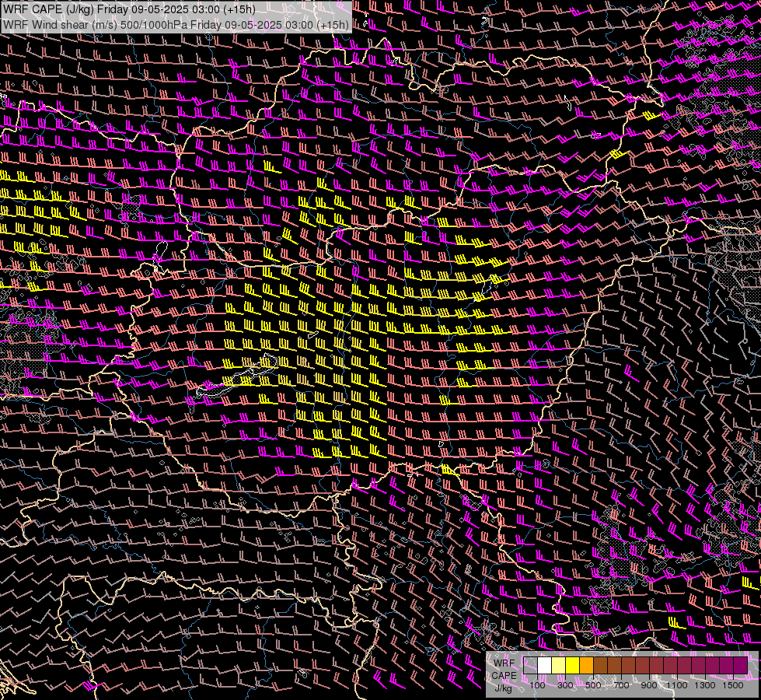Click the '1500' legend value
The image size is (761, 700).
pyautogui.click(x=733, y=685)
